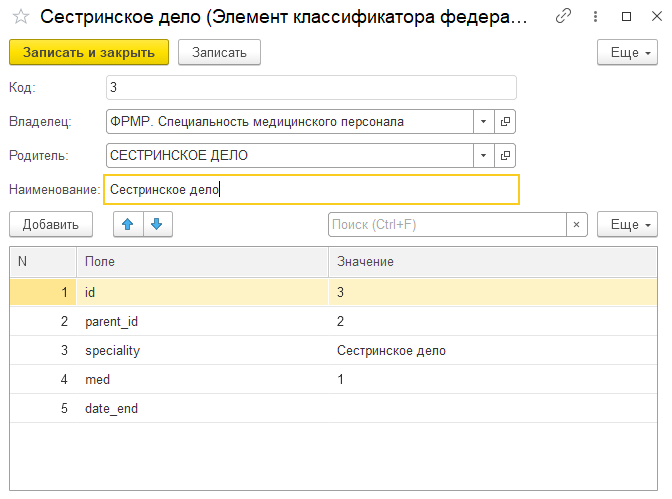The image size is (672, 499).
Task: Open the vertical dots window menu
Action: (x=596, y=17)
